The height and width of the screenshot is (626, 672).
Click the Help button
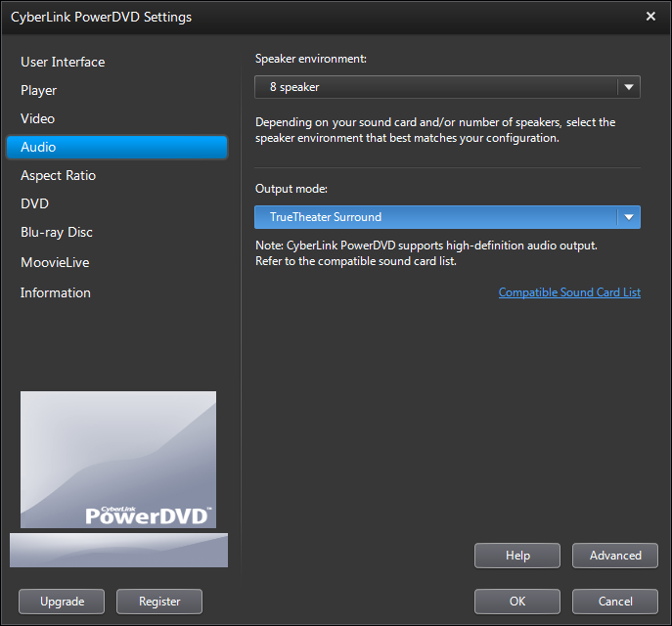517,556
